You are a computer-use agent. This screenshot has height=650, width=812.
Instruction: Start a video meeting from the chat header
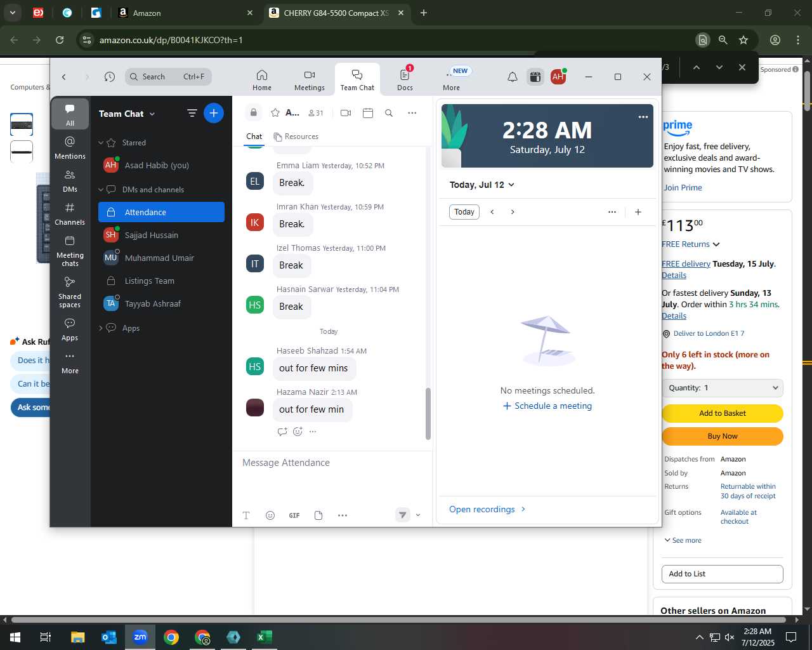346,113
